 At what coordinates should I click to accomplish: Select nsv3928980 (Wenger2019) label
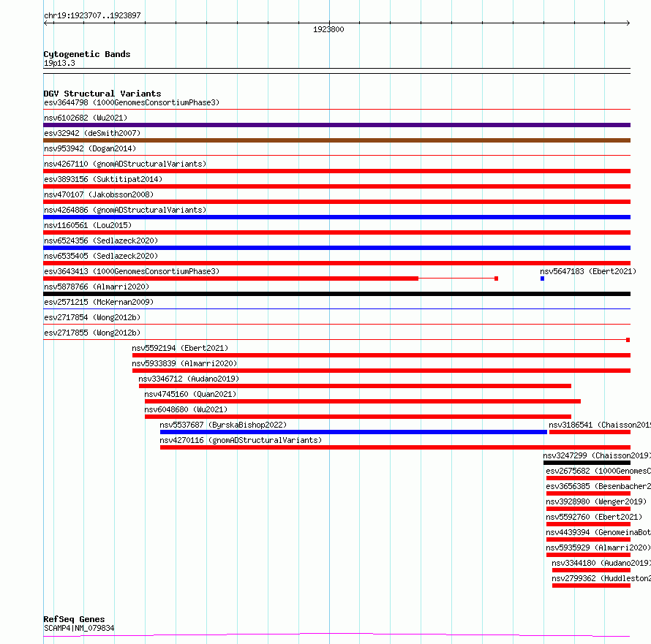click(x=596, y=501)
